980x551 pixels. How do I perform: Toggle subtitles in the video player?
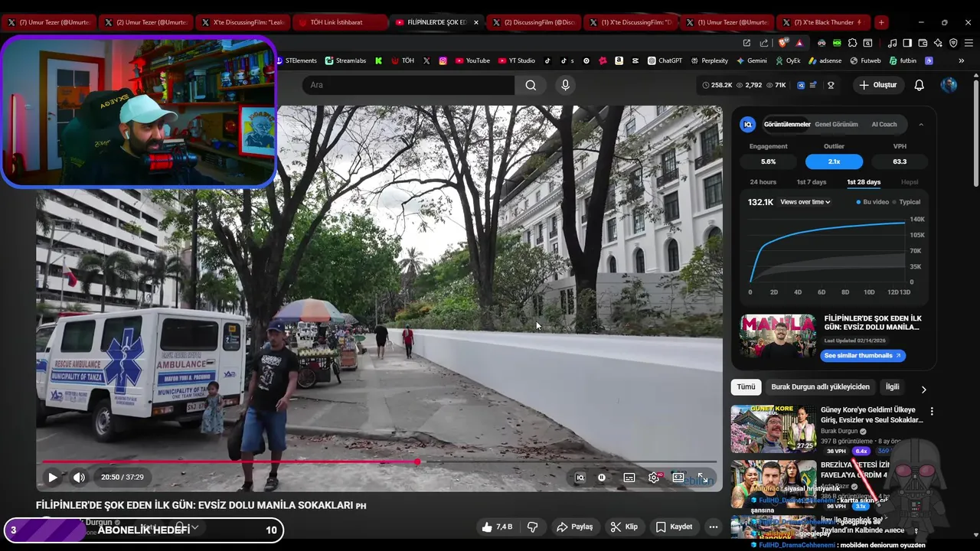tap(629, 478)
